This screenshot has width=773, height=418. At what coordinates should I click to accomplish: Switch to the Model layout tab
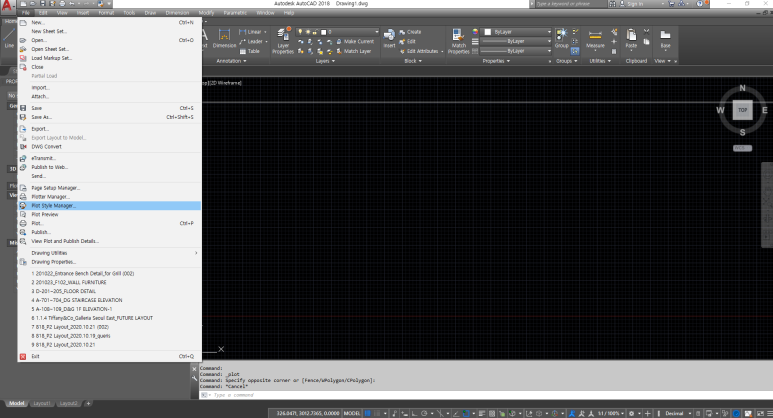16,403
